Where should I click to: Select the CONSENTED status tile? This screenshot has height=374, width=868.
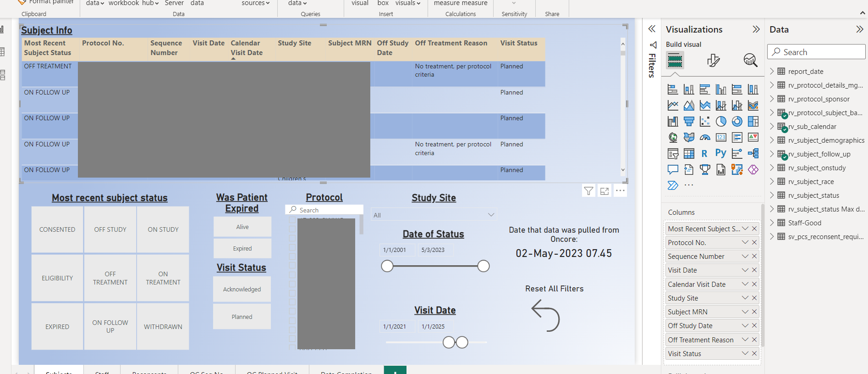(57, 229)
